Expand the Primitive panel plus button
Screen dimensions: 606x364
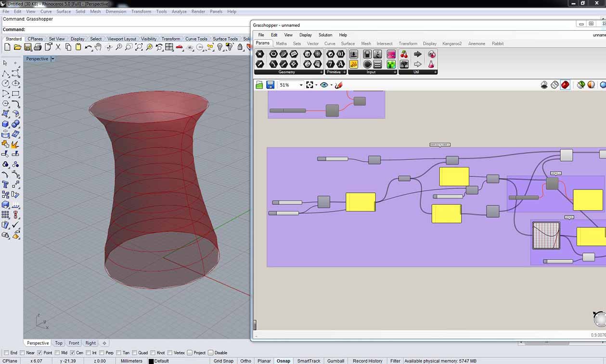(x=344, y=72)
